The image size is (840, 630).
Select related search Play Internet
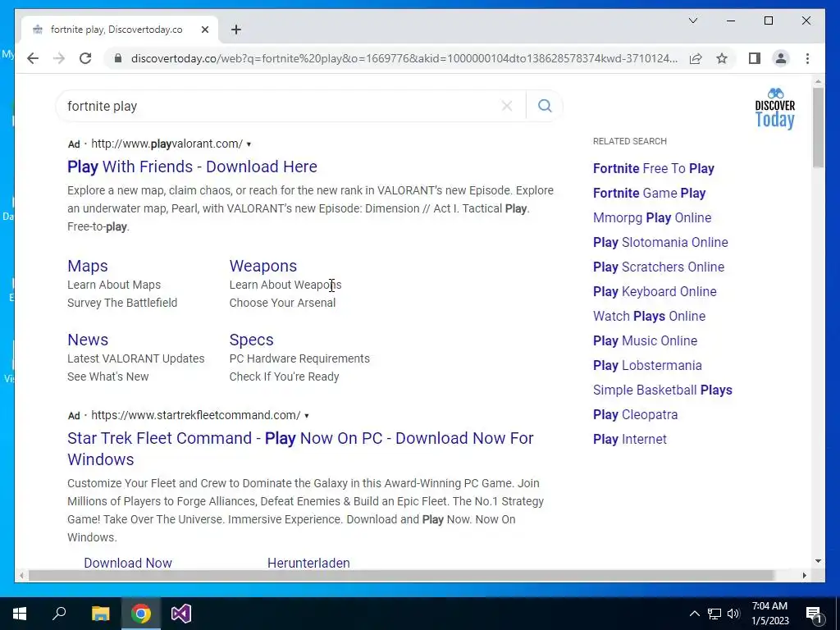629,440
